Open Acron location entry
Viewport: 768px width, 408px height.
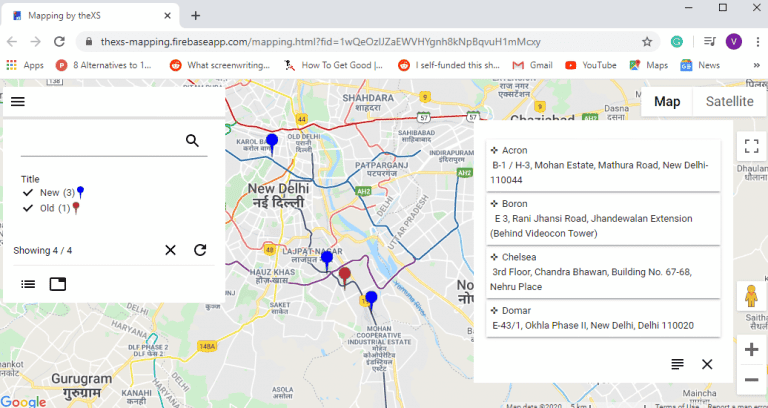pos(603,165)
